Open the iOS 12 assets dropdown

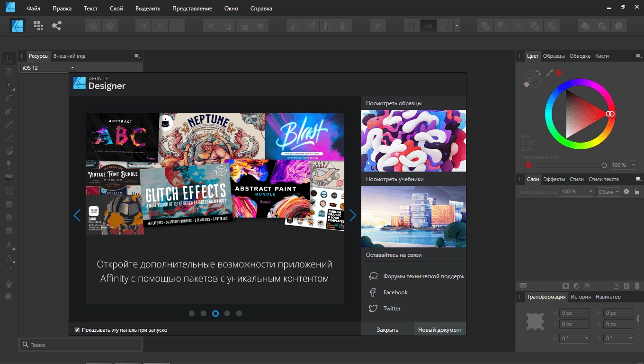pyautogui.click(x=48, y=68)
